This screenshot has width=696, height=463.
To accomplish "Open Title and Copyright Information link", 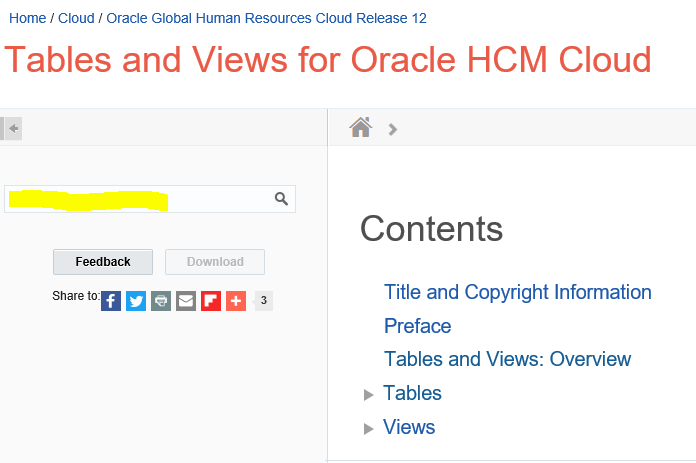I will [x=518, y=292].
